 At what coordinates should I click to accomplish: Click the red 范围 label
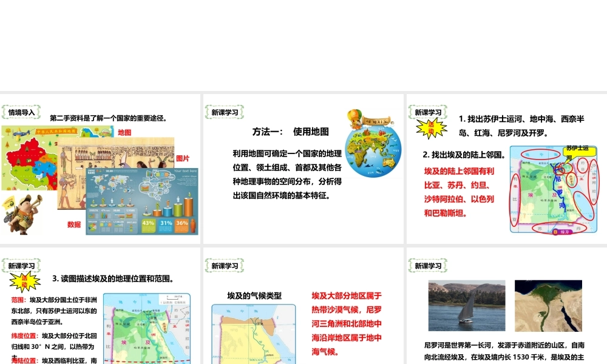(x=18, y=300)
